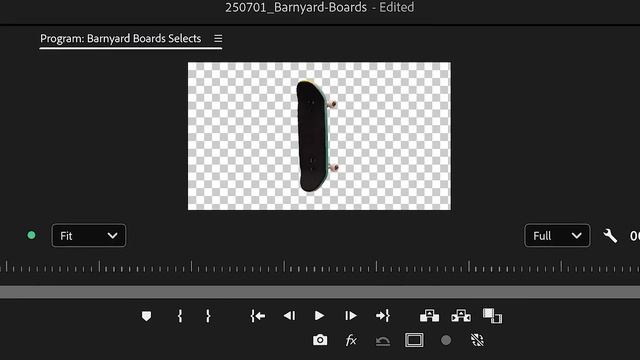Screen dimensions: 640x360
Task: Toggle global FX mute icon
Action: click(351, 340)
